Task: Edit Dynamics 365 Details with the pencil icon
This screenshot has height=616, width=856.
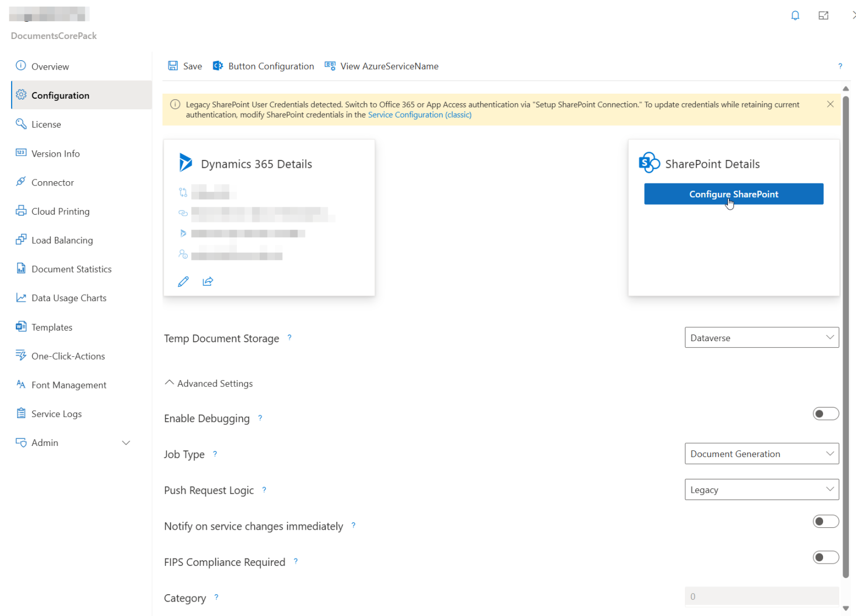Action: (183, 282)
